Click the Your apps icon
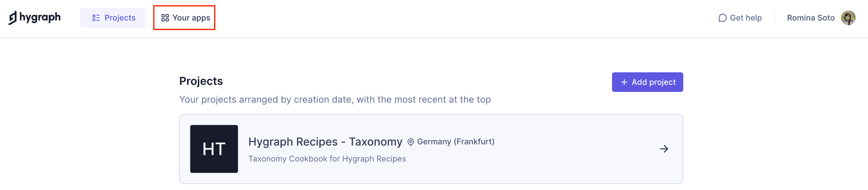This screenshot has height=190, width=868. click(x=165, y=17)
